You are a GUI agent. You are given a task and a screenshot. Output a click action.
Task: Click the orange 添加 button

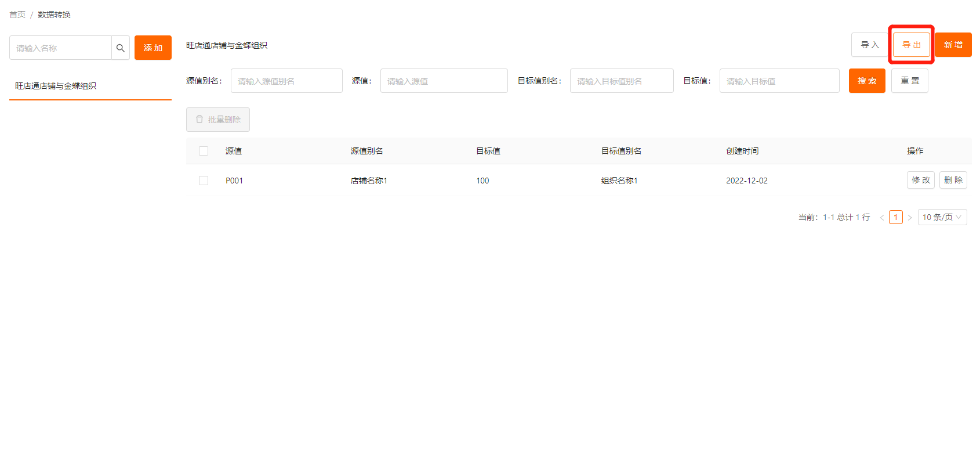[153, 48]
